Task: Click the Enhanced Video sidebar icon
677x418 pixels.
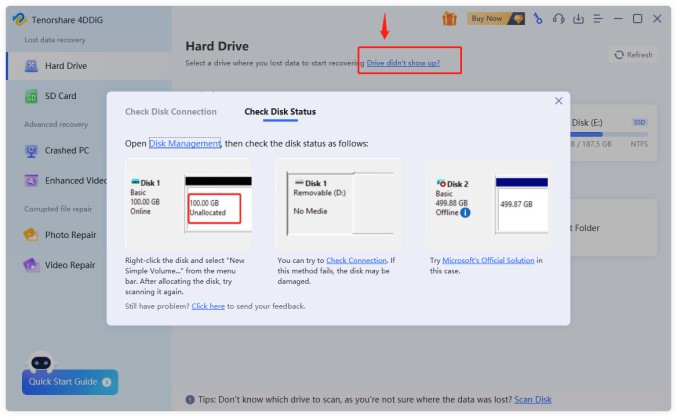Action: [x=31, y=180]
